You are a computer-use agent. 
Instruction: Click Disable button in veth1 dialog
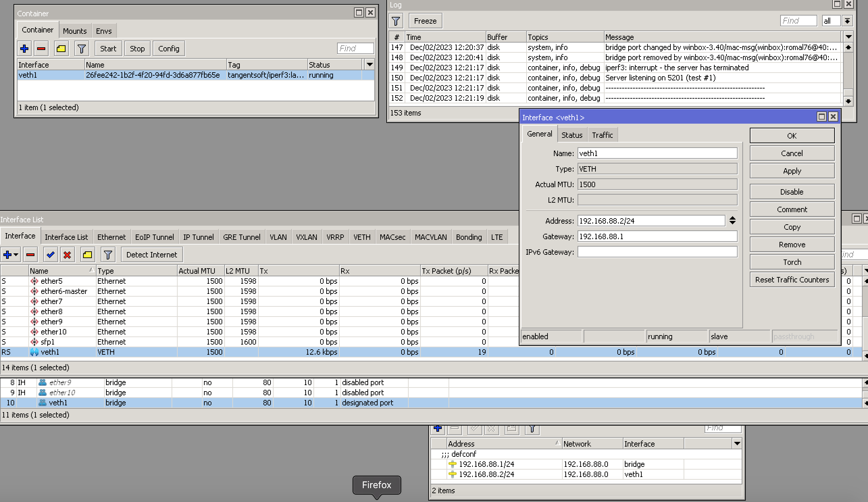[x=792, y=192]
